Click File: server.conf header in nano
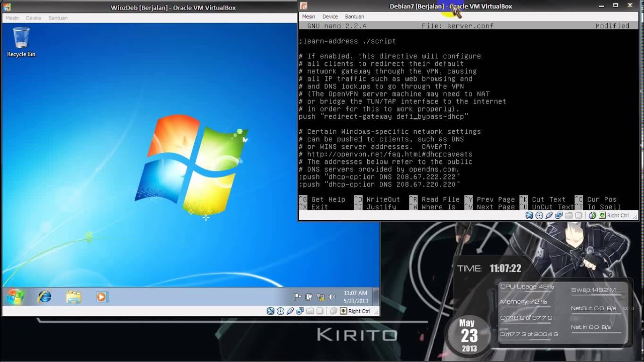 [x=457, y=26]
